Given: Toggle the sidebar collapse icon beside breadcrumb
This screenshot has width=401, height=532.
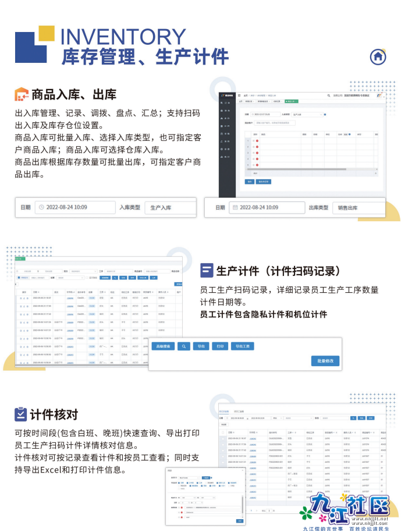Looking at the screenshot, I should 239,95.
